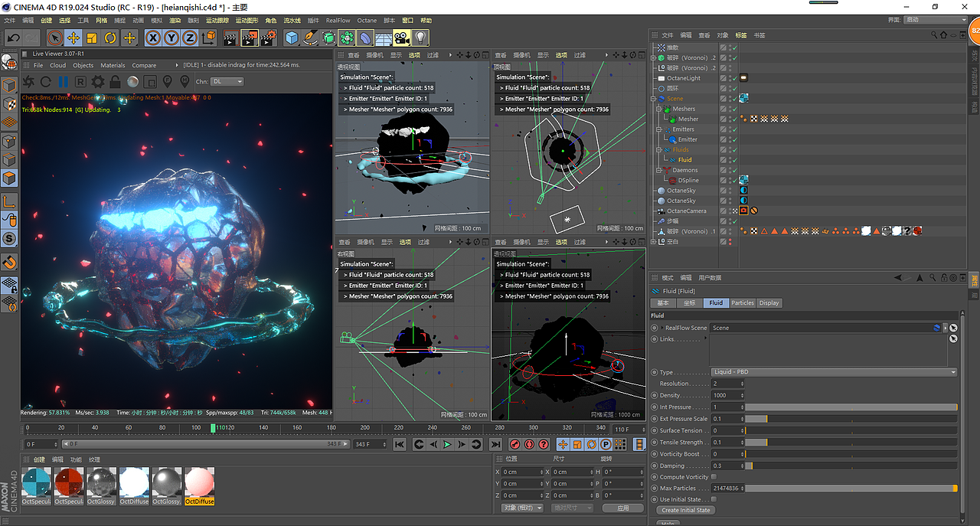Collapse the Daemons group
Viewport: 980px width, 526px height.
pos(658,170)
